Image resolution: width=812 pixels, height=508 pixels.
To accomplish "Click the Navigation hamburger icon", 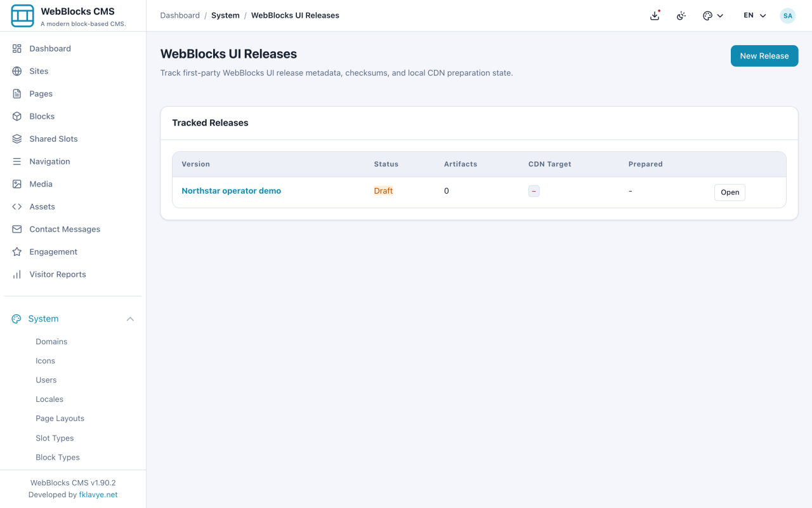I will coord(17,161).
